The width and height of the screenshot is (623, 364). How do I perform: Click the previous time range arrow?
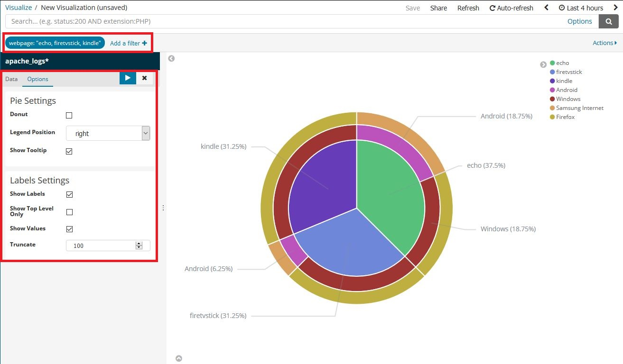(x=546, y=8)
